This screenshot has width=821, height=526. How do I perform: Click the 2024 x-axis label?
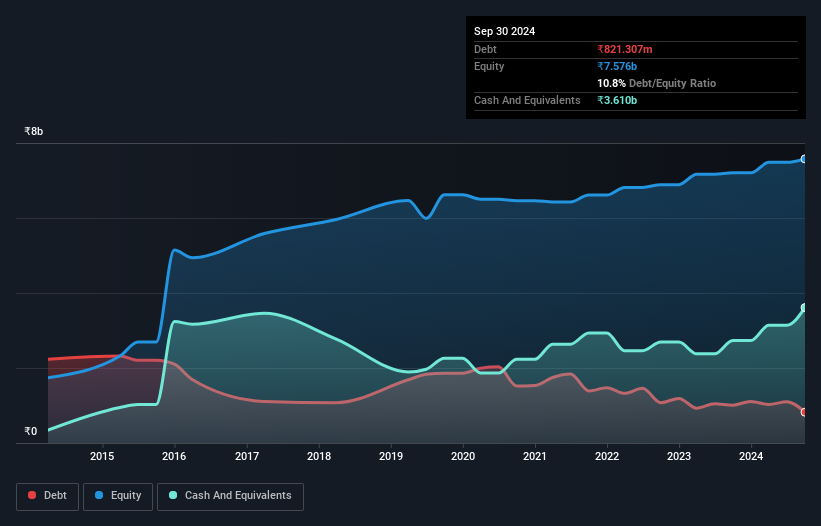coord(751,456)
